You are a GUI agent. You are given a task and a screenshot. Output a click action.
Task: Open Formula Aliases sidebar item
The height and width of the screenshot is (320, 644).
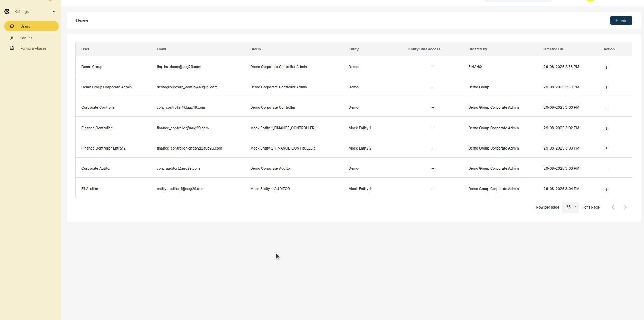click(x=33, y=48)
